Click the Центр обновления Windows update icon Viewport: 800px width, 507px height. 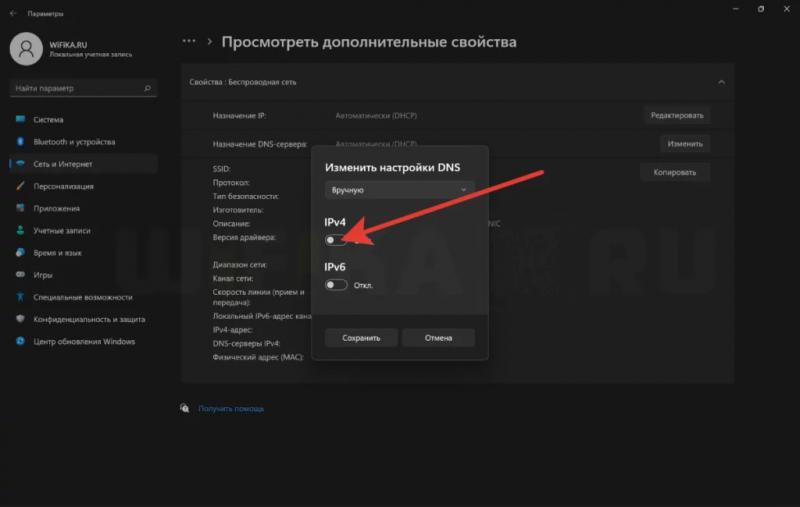[x=20, y=341]
